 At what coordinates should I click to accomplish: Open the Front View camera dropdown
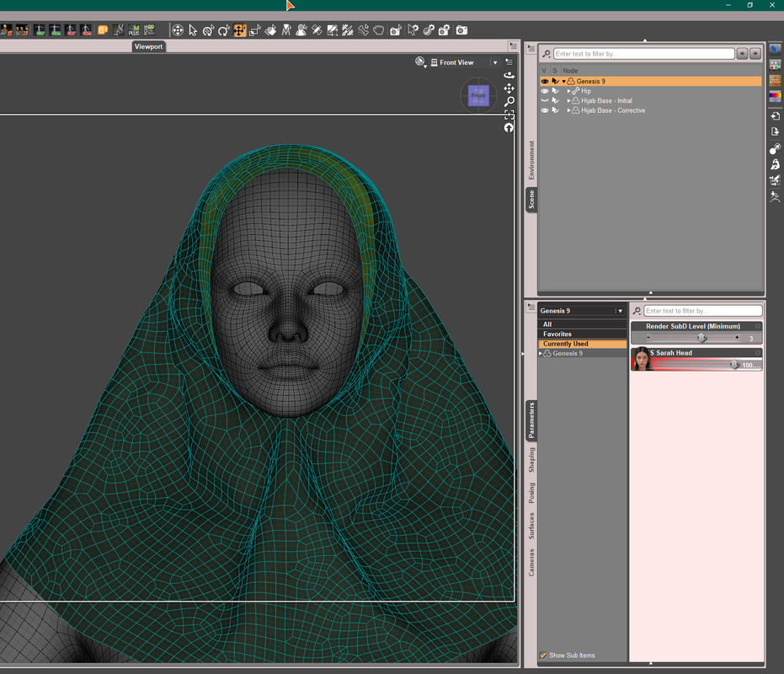pyautogui.click(x=494, y=62)
